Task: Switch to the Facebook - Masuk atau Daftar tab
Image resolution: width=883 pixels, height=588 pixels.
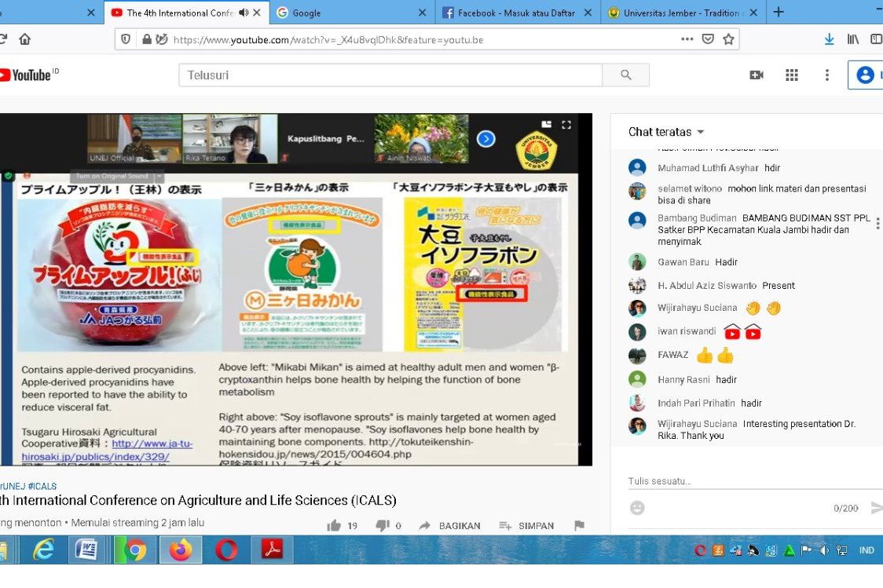Action: tap(517, 13)
